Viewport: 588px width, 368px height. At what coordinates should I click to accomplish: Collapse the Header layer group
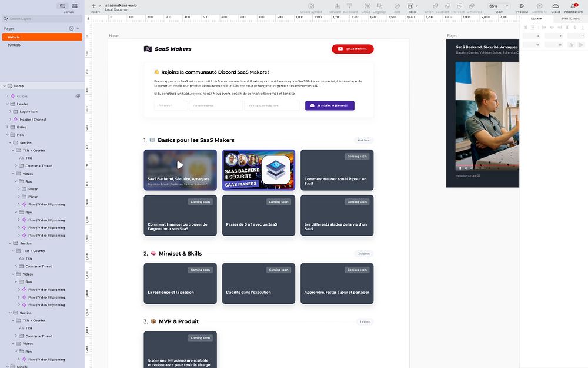[x=7, y=104]
